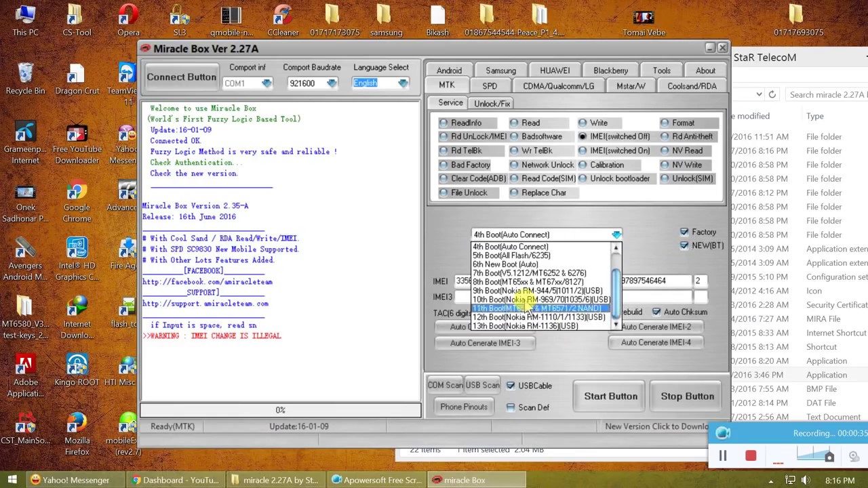Open the Bikash desktop file
The image size is (868, 488).
tap(437, 20)
